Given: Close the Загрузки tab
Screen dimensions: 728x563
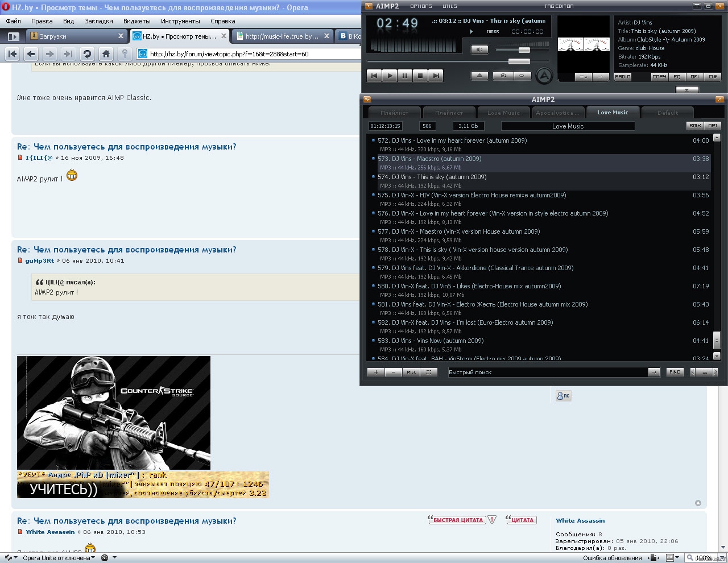Looking at the screenshot, I should 121,36.
